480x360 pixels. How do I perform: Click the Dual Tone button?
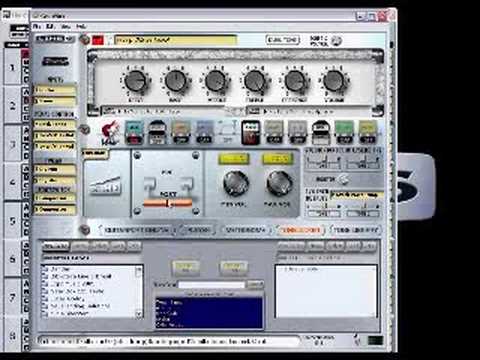[x=283, y=40]
